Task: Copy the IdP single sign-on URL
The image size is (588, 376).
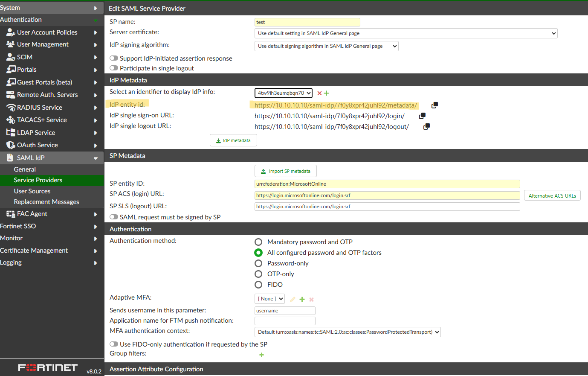Action: click(x=422, y=116)
